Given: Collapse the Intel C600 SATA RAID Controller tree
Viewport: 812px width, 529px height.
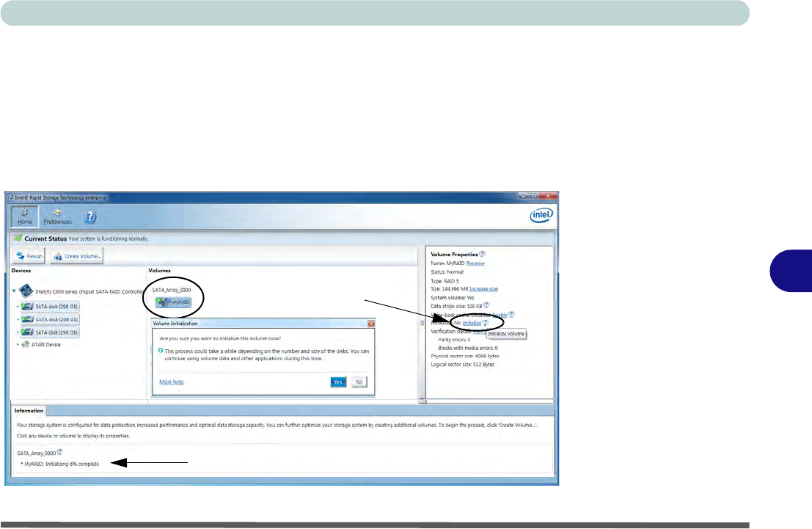Looking at the screenshot, I should [x=14, y=291].
